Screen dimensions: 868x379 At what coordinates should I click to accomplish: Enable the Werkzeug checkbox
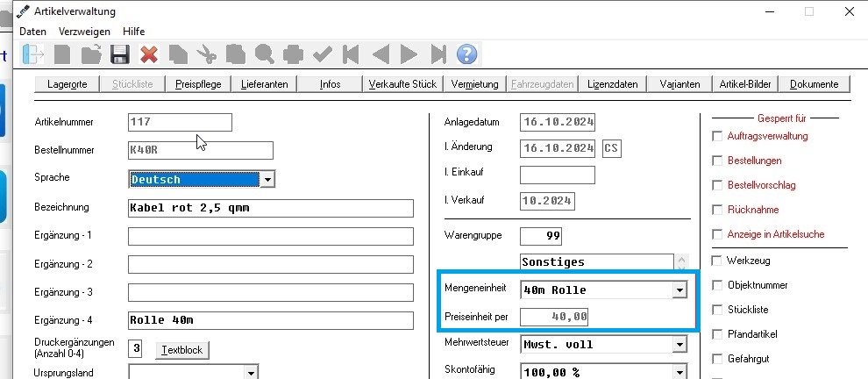point(717,261)
